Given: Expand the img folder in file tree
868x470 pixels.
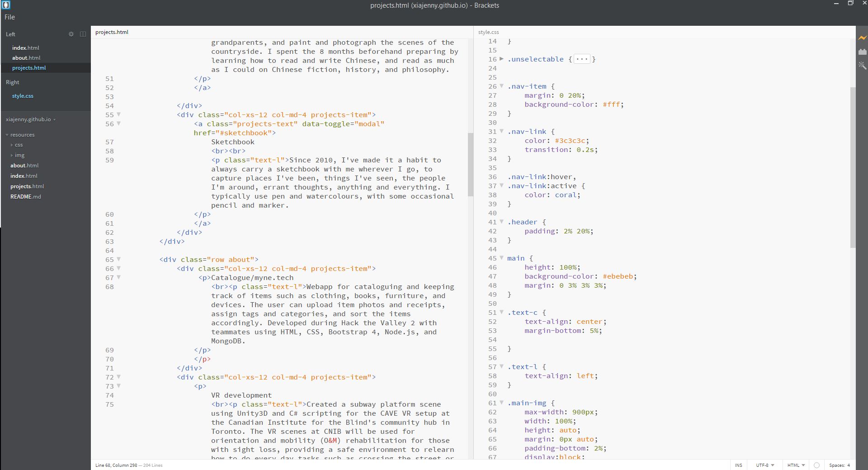Looking at the screenshot, I should [12, 155].
